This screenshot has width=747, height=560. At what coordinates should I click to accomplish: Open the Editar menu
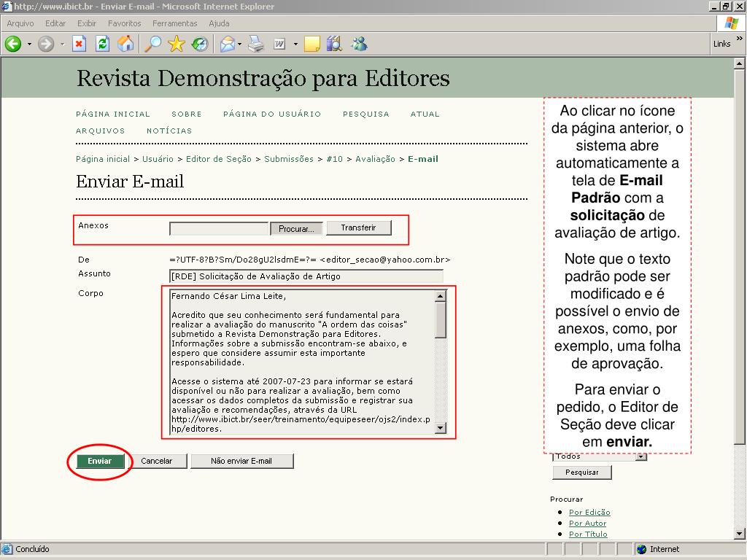coord(55,23)
